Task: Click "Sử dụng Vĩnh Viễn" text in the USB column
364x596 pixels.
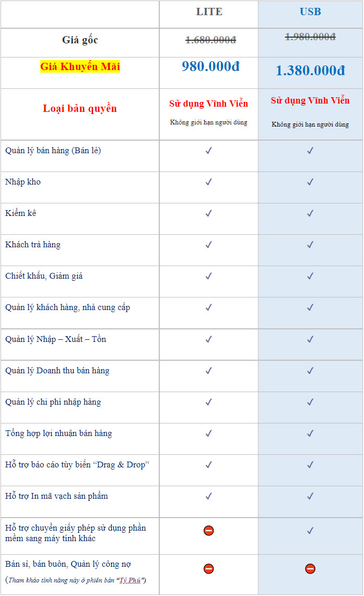Action: point(310,101)
